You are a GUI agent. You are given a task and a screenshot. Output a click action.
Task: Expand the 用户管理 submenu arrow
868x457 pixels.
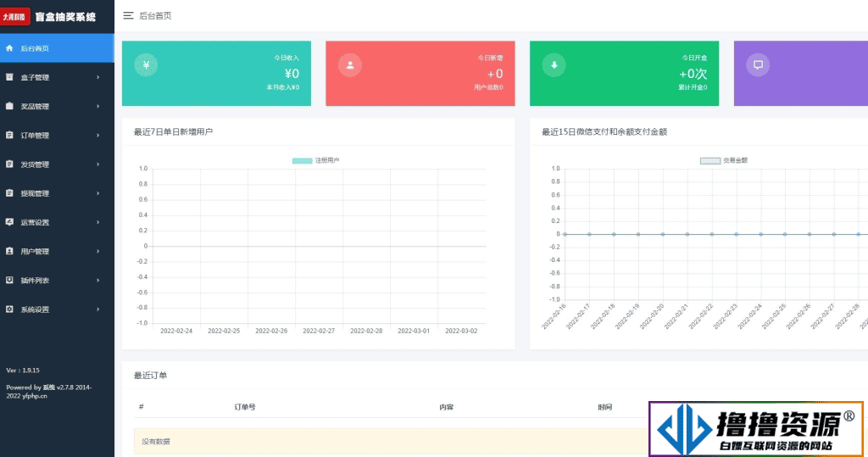[x=98, y=251]
